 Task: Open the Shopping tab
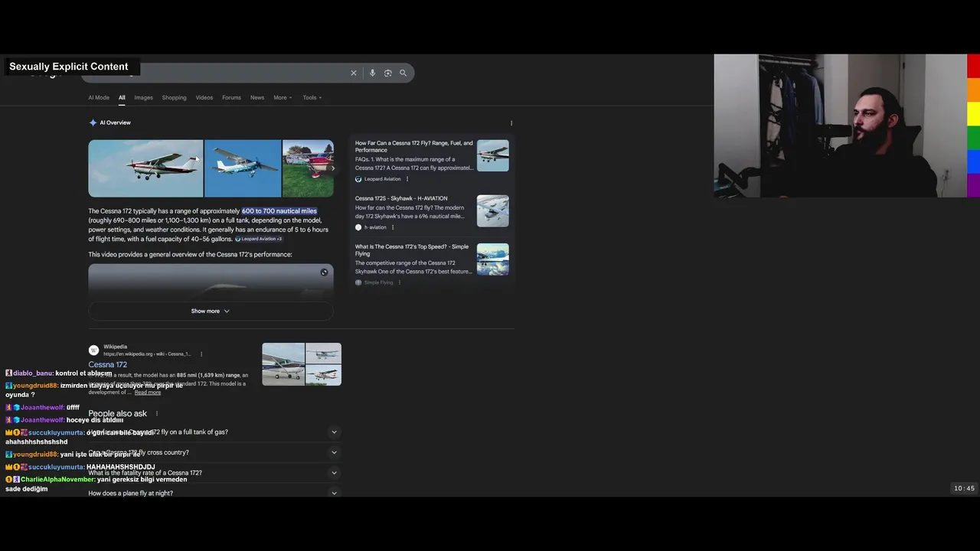174,97
